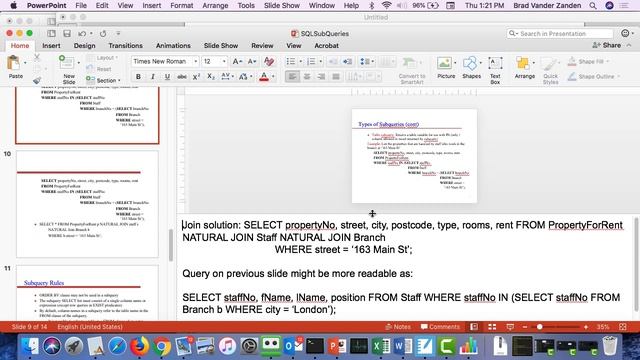Open the font color dropdown arrow
Image resolution: width=640 pixels, height=360 pixels.
273,77
